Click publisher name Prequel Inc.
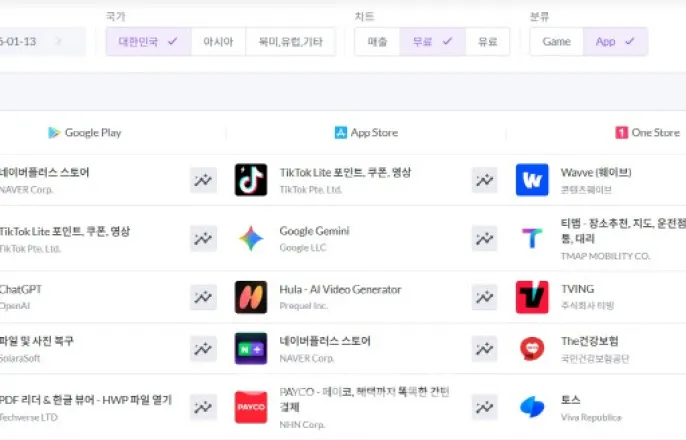 tap(304, 306)
